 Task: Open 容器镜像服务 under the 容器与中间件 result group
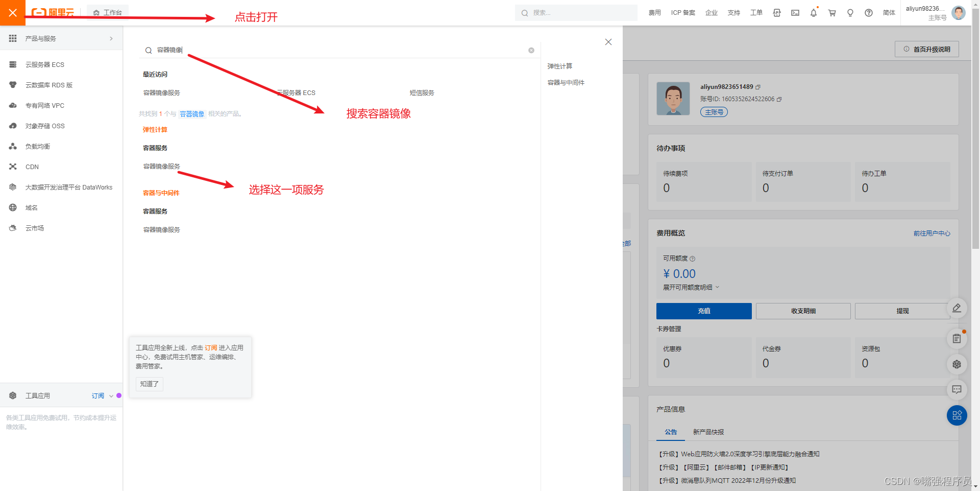[162, 230]
